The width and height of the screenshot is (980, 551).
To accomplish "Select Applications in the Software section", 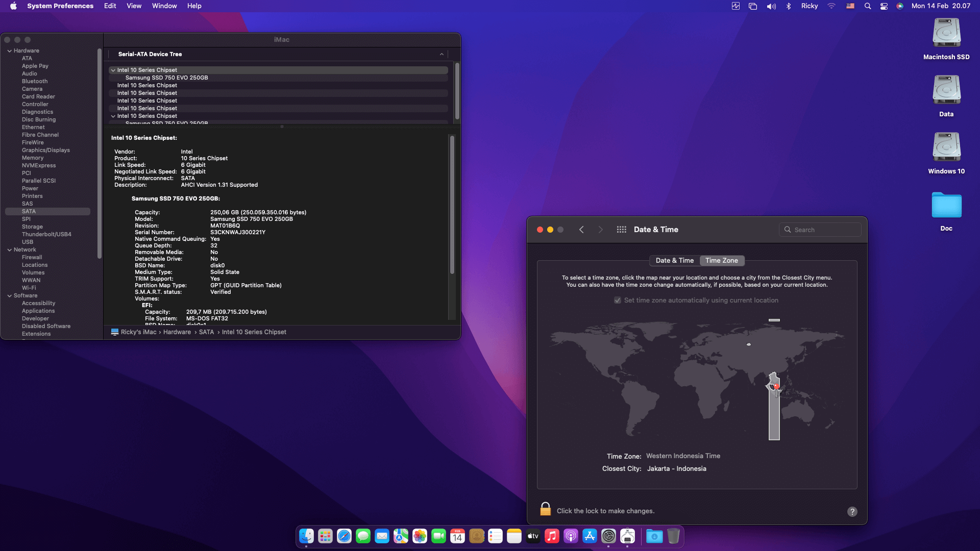I will [38, 311].
